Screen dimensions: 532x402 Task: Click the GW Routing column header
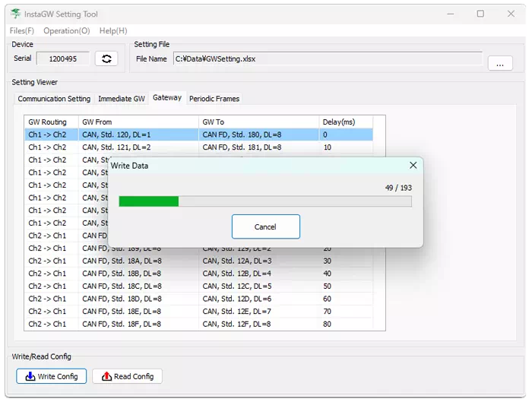click(x=50, y=122)
